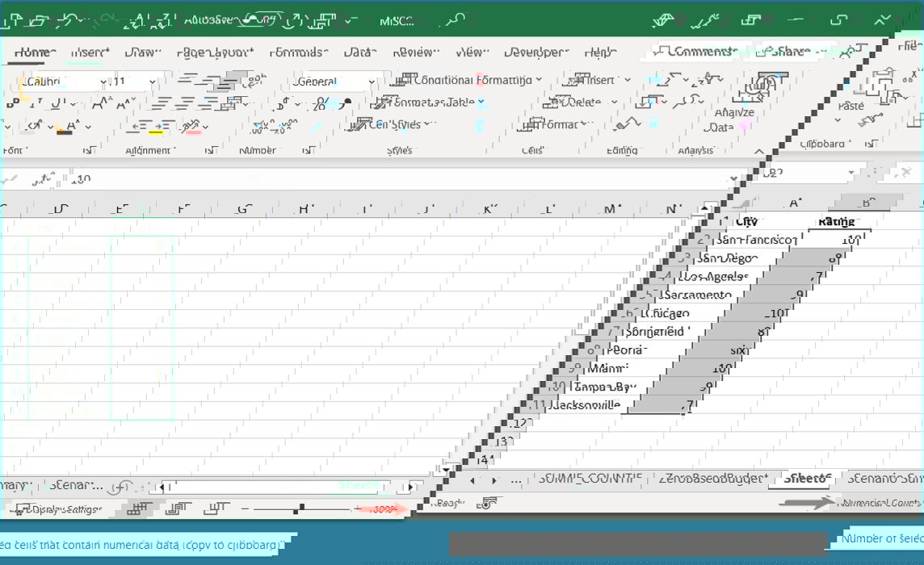This screenshot has height=565, width=924.
Task: Switch to Page Layout view in status bar
Action: [x=178, y=508]
